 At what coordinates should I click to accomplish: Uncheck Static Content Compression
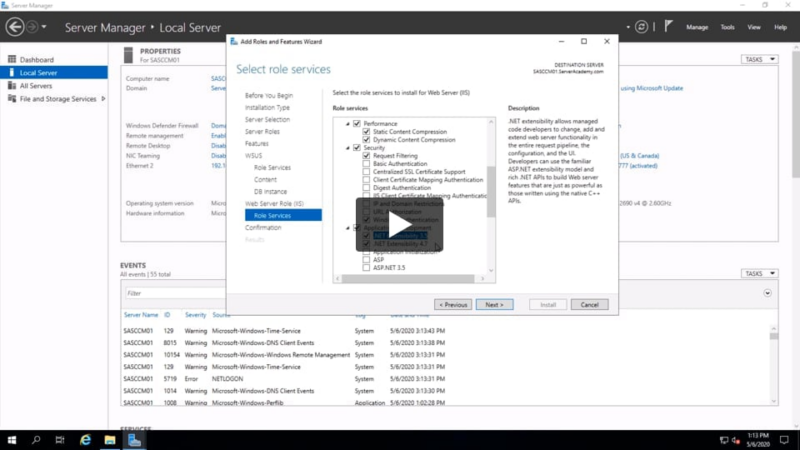pyautogui.click(x=366, y=132)
